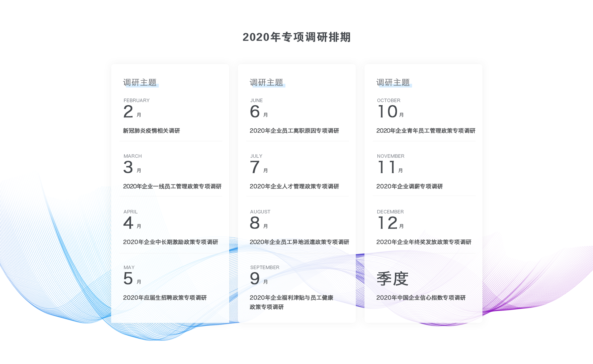The image size is (593, 364).
Task: Click the large 5 月 number
Action: pos(132,279)
